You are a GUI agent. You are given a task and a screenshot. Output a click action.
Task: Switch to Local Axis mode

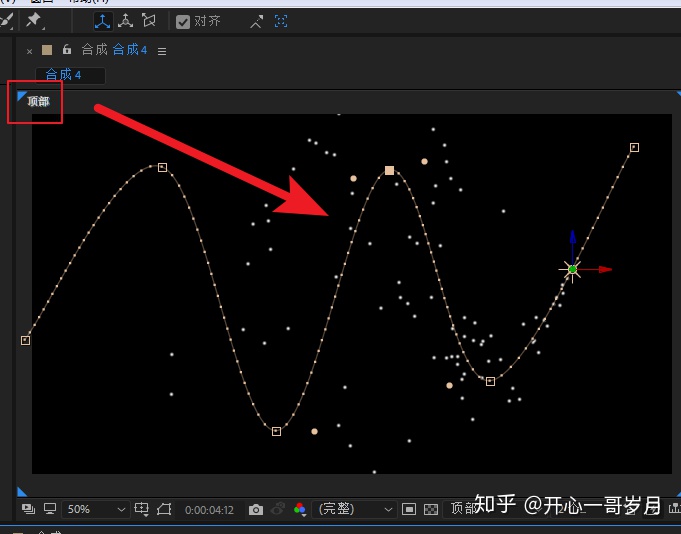pos(103,20)
